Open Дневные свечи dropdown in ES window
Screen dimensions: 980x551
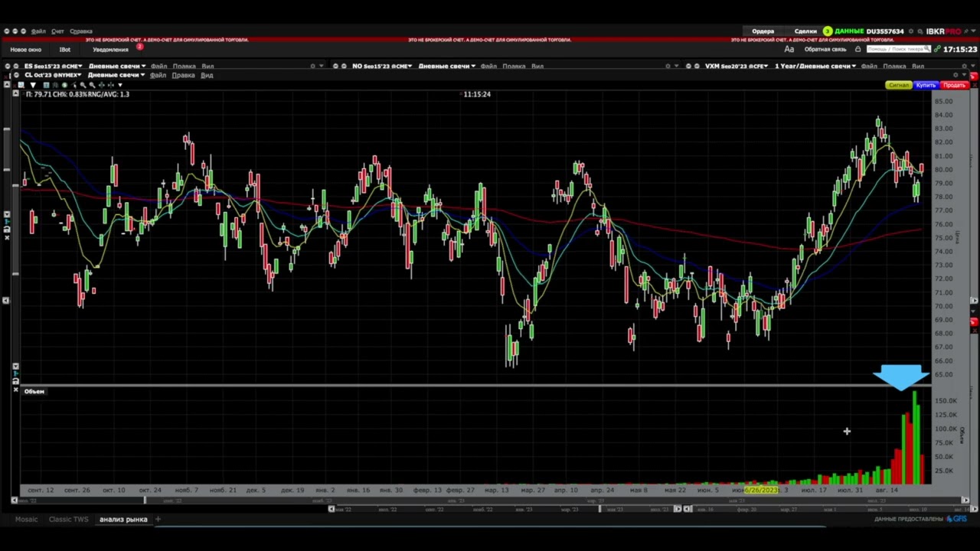click(x=117, y=66)
